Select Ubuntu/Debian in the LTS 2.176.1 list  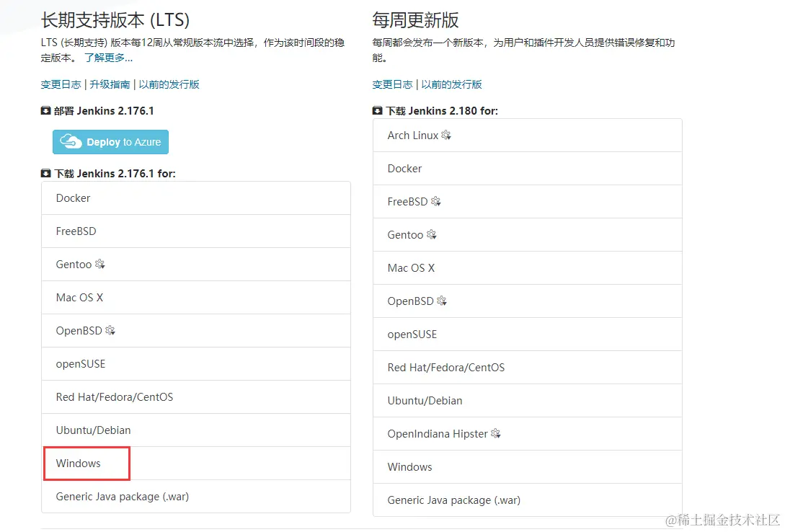point(196,430)
